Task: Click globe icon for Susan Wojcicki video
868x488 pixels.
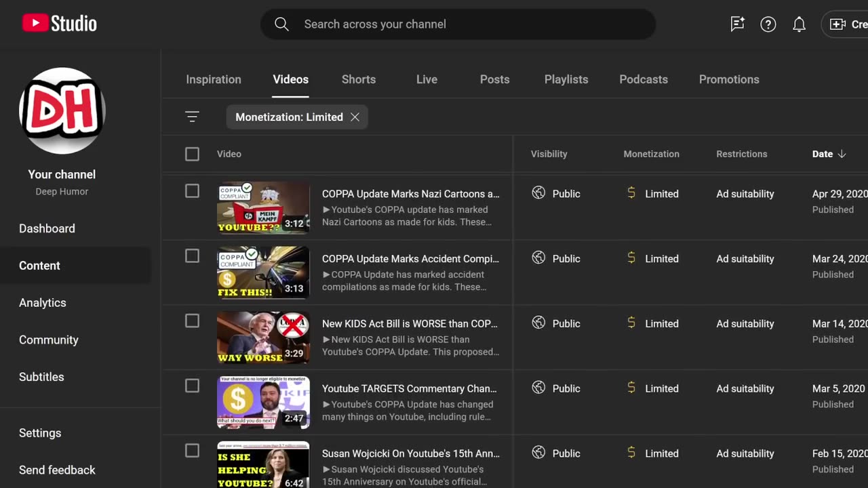Action: click(x=538, y=453)
